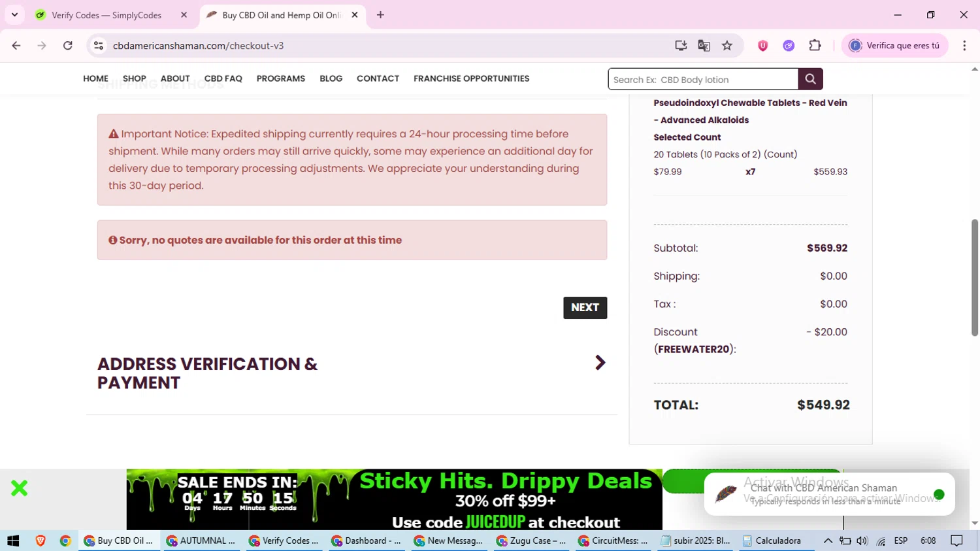Click the search magnifier button

coord(810,79)
